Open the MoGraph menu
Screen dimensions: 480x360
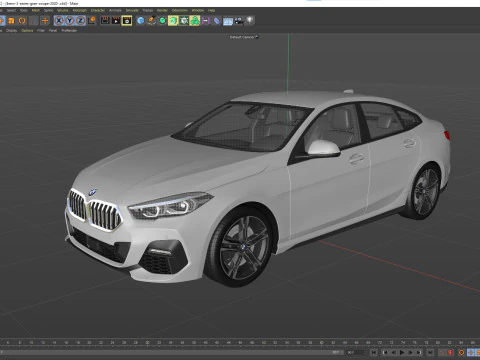coord(80,10)
